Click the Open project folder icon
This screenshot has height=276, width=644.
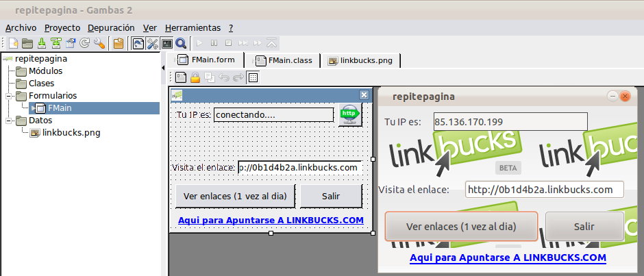pyautogui.click(x=27, y=43)
